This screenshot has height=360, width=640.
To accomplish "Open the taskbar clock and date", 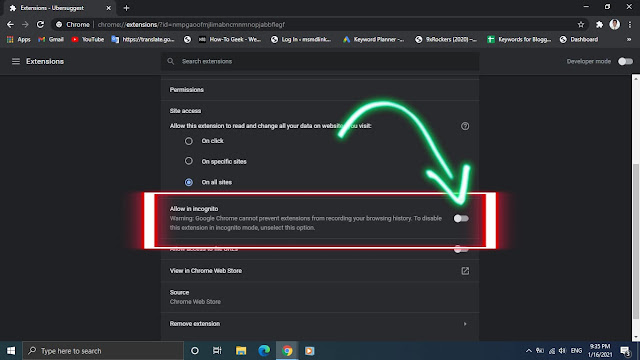I will tap(600, 351).
